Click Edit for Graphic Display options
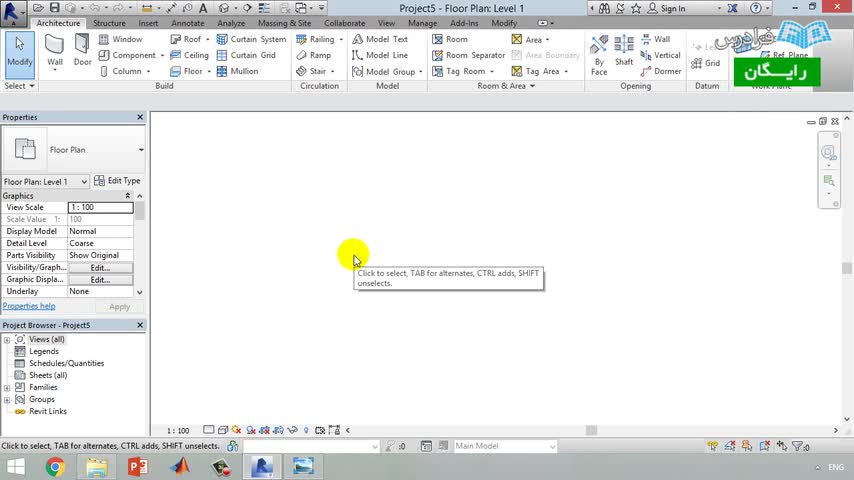The image size is (854, 480). click(100, 280)
